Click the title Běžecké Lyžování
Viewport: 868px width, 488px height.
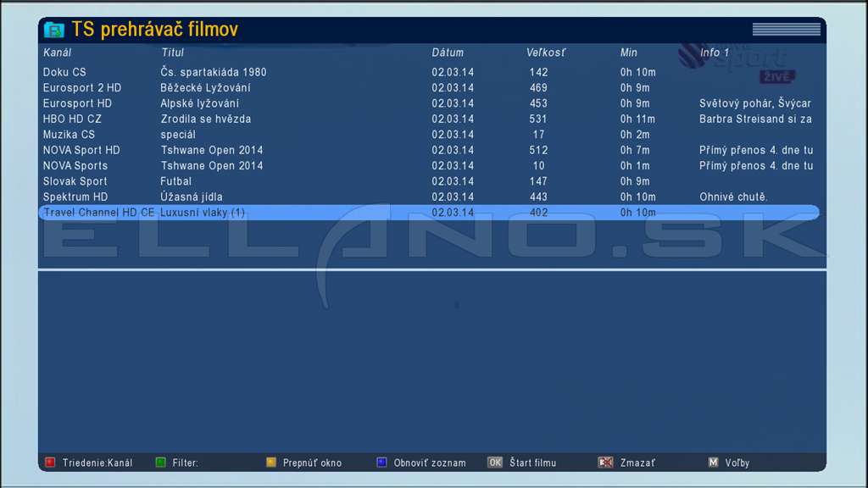pyautogui.click(x=205, y=87)
